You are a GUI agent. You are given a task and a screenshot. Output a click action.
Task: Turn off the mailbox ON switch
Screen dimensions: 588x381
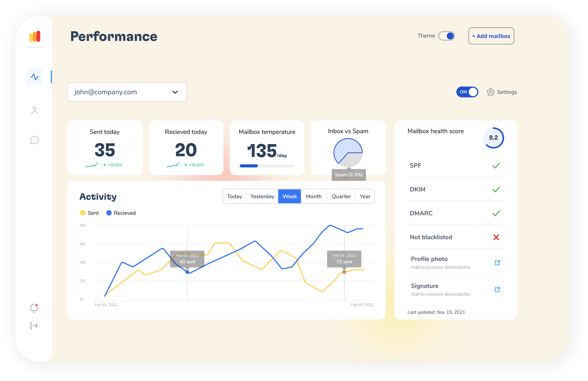(x=467, y=92)
